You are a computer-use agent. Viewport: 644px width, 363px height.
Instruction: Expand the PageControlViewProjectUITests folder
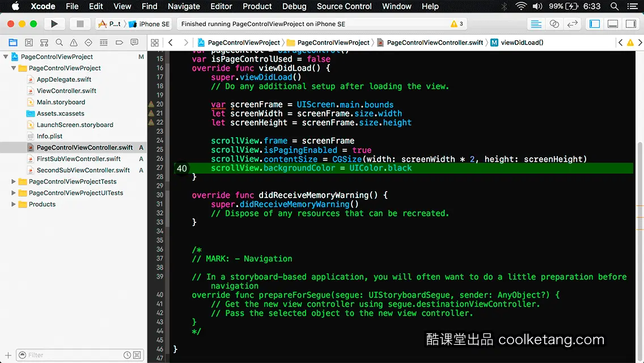point(14,193)
